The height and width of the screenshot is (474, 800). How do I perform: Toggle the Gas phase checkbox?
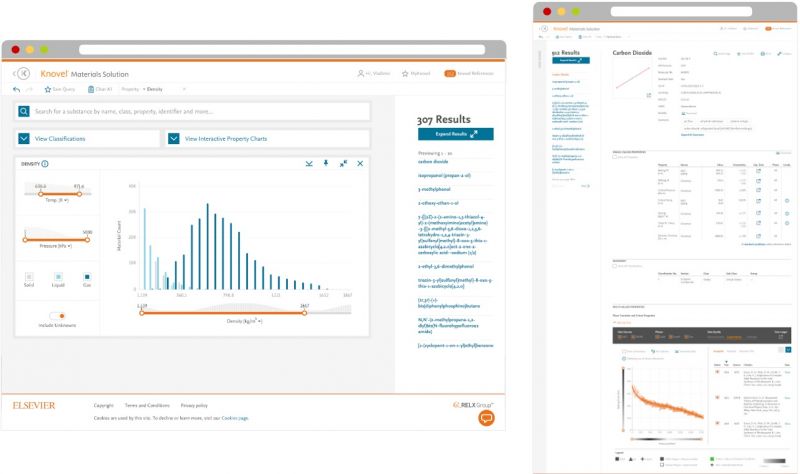pyautogui.click(x=87, y=277)
